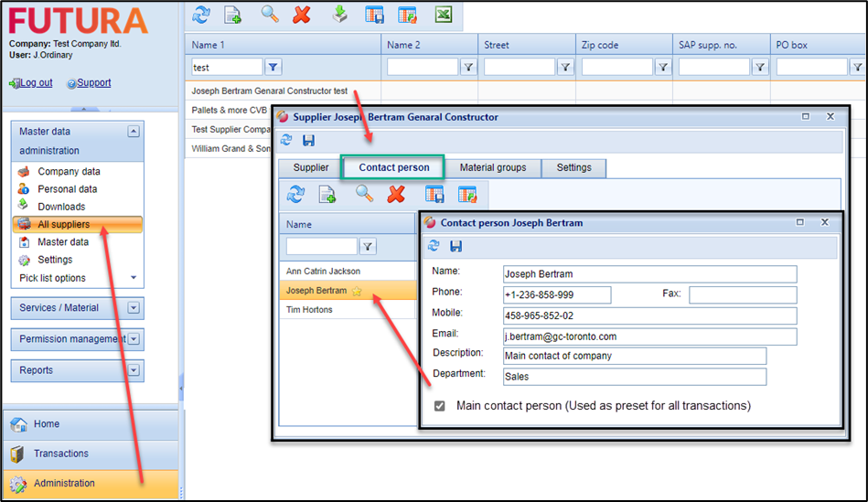Click the red X delete icon in main toolbar
Viewport: 868px width, 502px height.
coord(302,15)
